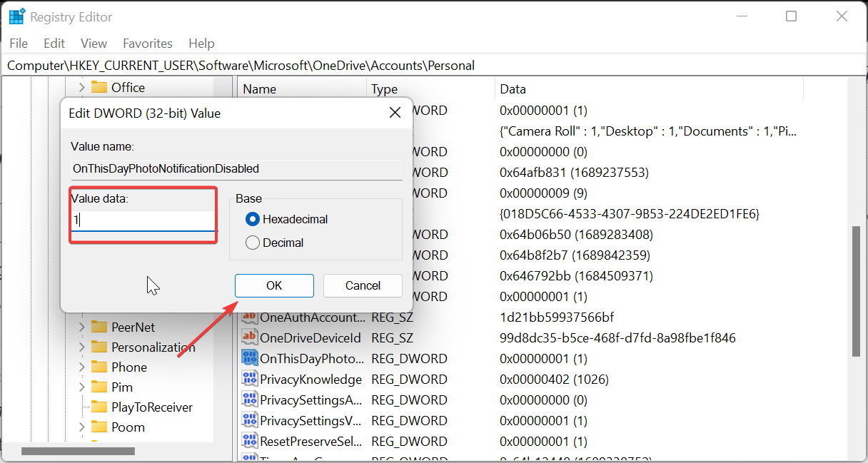Confirm the DWORD value with OK
Viewport: 868px width, 463px height.
click(274, 285)
